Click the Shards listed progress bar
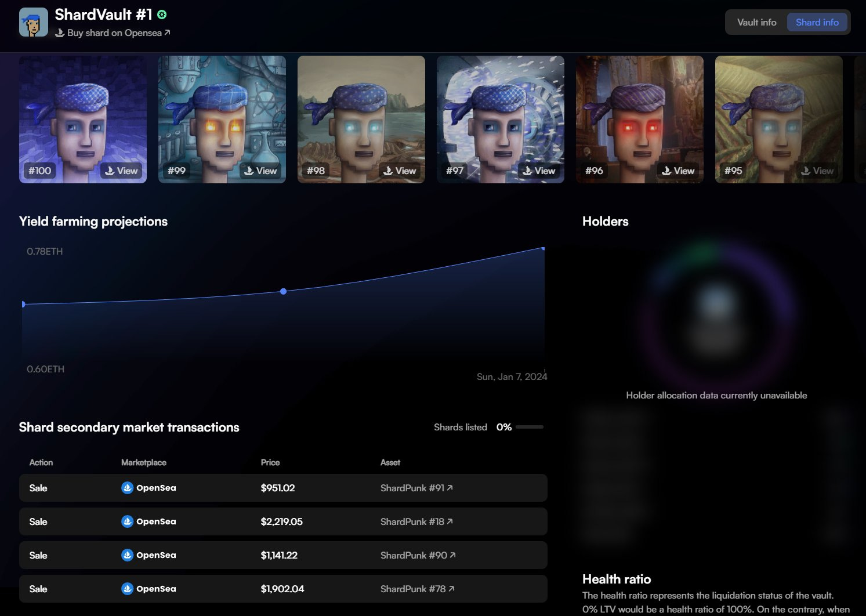866x616 pixels. [530, 427]
